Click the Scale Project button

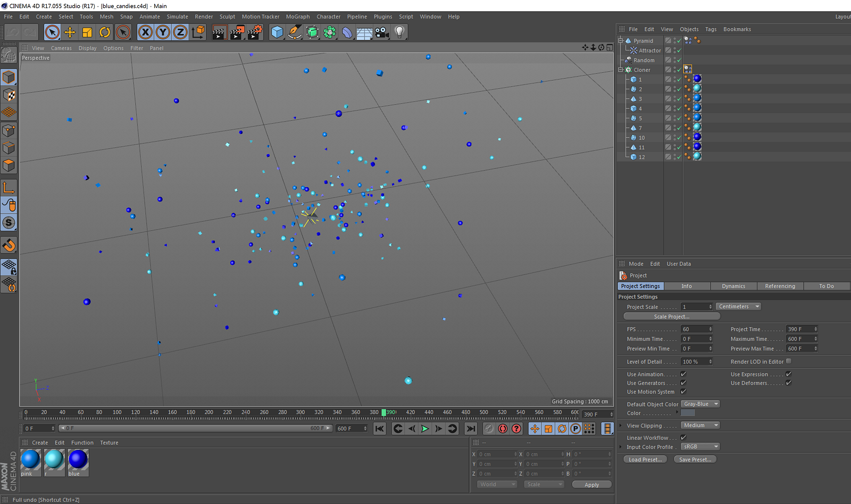click(x=671, y=316)
